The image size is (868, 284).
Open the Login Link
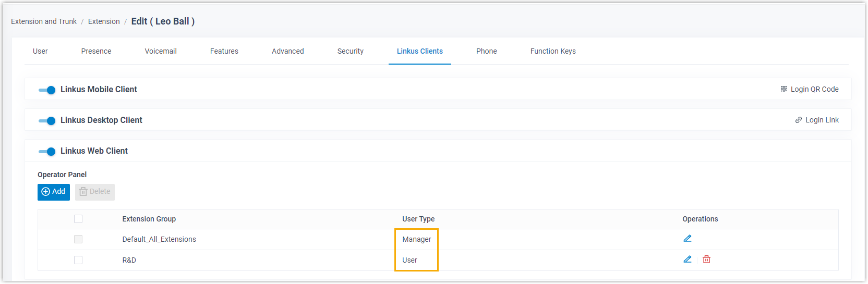pyautogui.click(x=817, y=120)
